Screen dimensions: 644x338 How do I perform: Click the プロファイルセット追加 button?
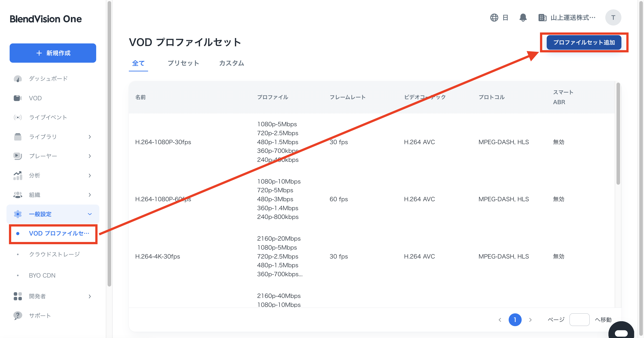[584, 42]
